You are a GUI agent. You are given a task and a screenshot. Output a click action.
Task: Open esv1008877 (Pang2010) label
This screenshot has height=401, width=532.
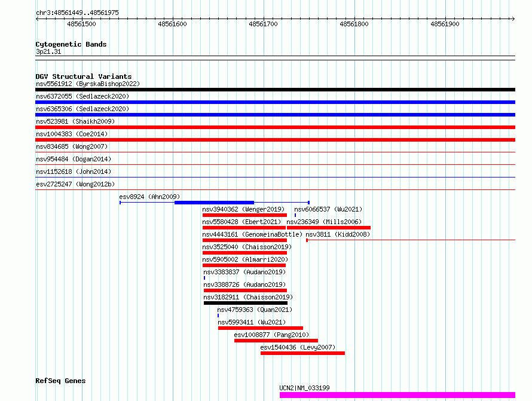[x=271, y=335]
